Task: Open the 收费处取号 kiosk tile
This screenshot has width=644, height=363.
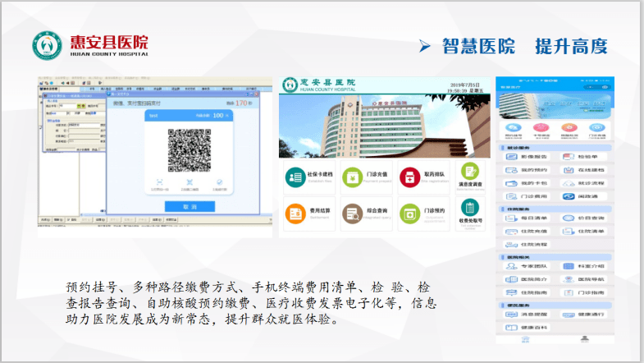Action: click(x=470, y=214)
